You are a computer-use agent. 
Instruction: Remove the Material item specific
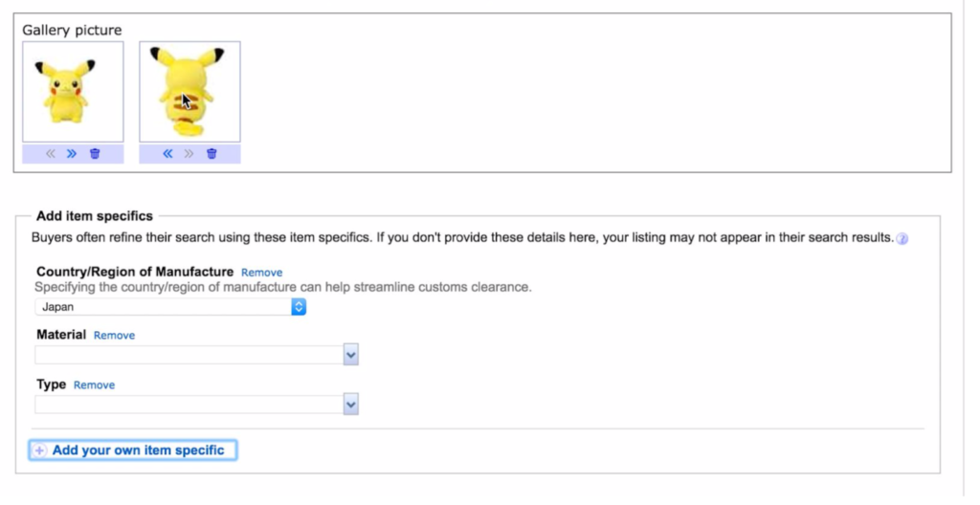tap(115, 335)
